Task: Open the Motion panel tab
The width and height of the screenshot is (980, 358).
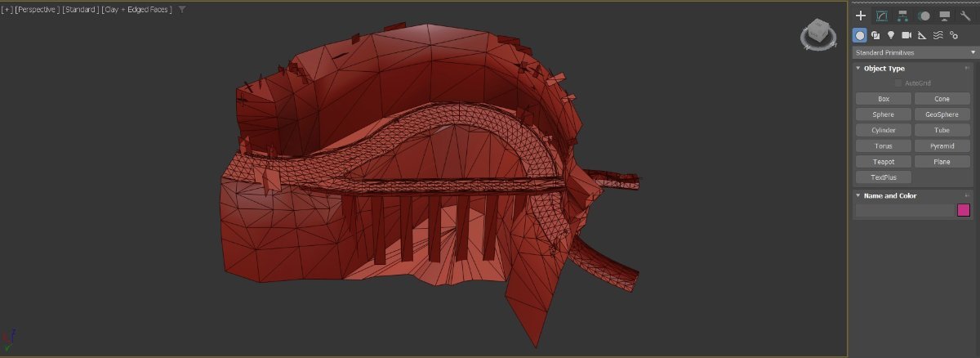Action: tap(924, 16)
